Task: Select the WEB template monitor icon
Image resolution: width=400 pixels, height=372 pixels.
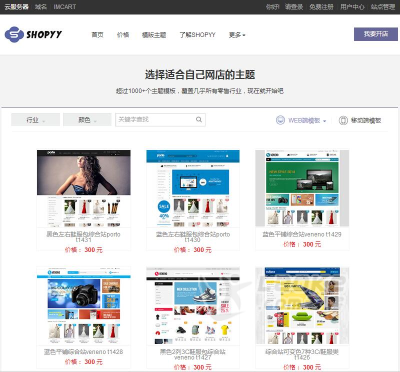Action: (x=280, y=120)
